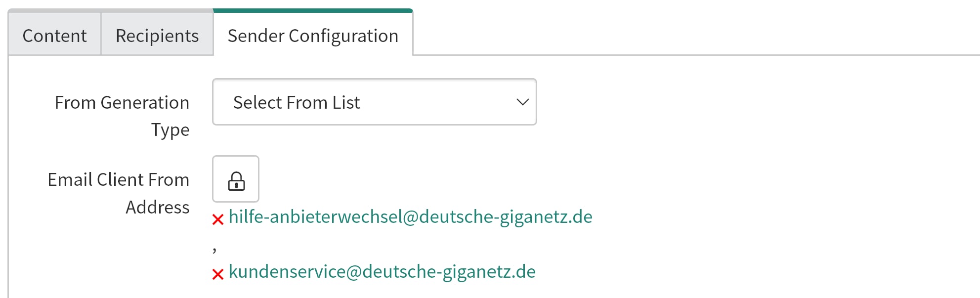Click the green bar on the active tab
980x298 pixels.
click(313, 10)
